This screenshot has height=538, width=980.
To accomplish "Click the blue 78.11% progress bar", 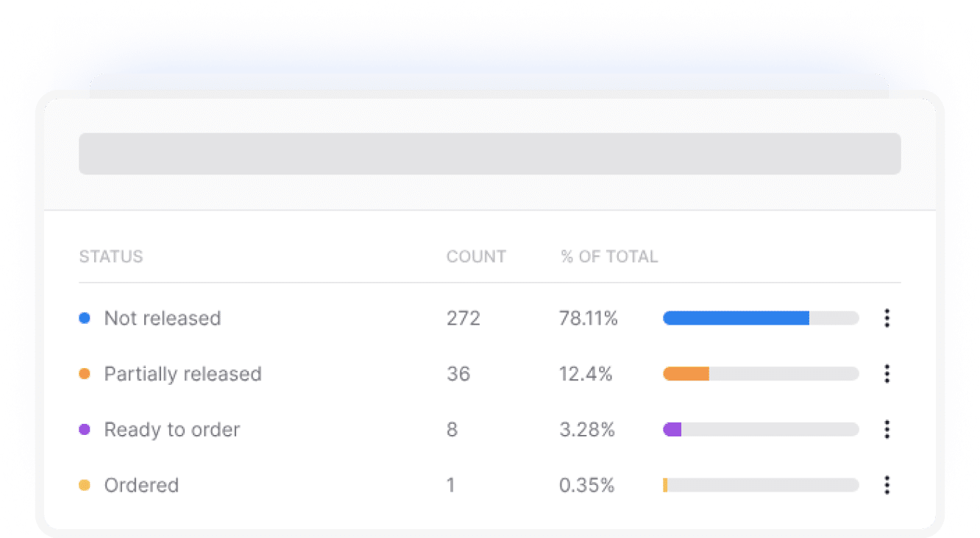I will click(736, 318).
